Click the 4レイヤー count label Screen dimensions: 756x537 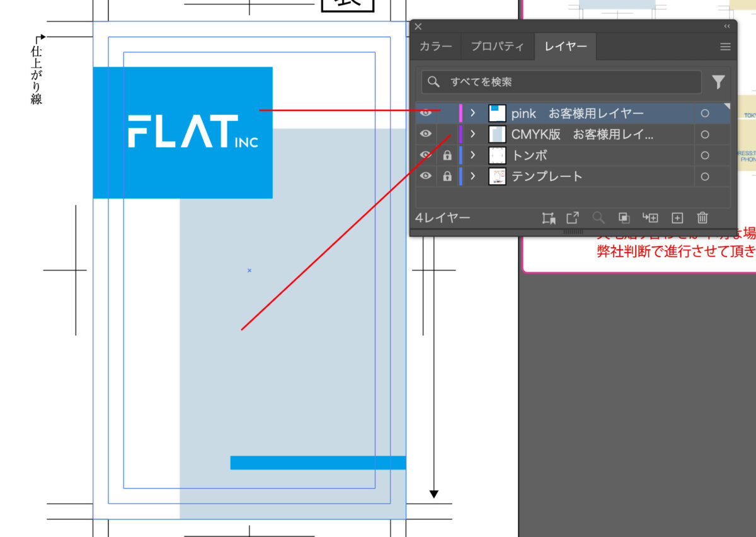tap(443, 218)
